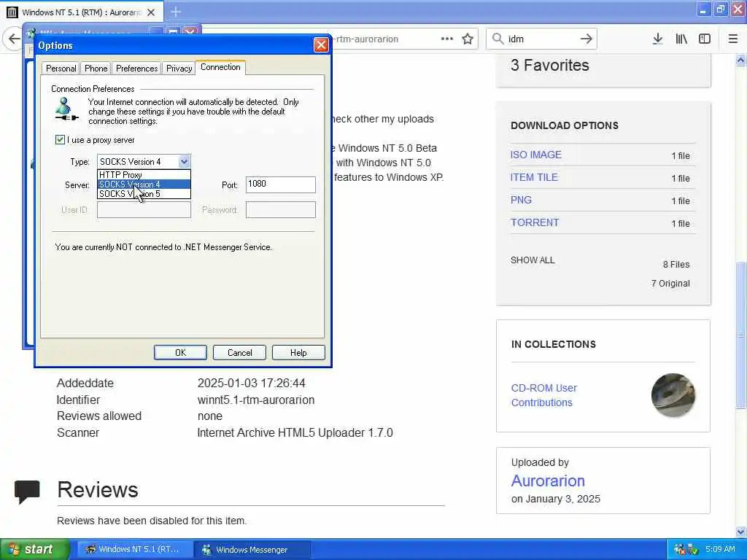Close the Options dialog with the red X
The height and width of the screenshot is (560, 747).
pos(321,44)
